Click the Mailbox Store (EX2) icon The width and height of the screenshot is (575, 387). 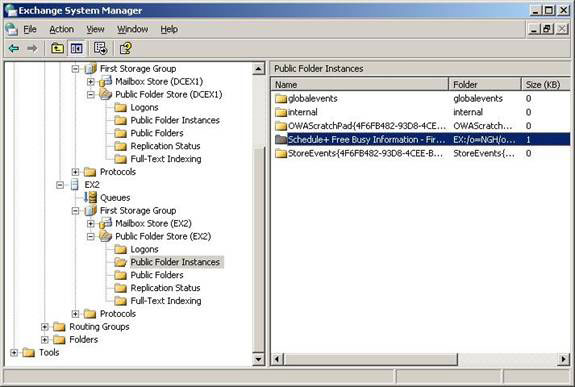105,223
